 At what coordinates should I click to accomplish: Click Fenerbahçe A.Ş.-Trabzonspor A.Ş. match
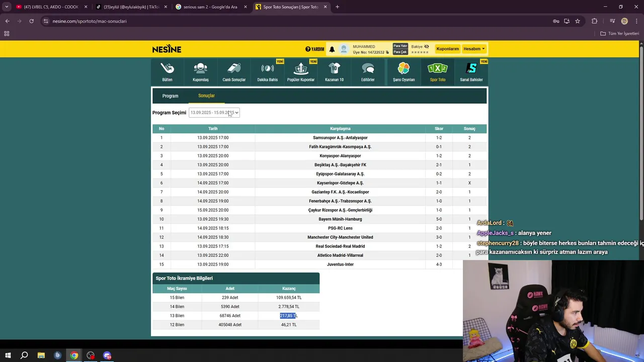340,201
